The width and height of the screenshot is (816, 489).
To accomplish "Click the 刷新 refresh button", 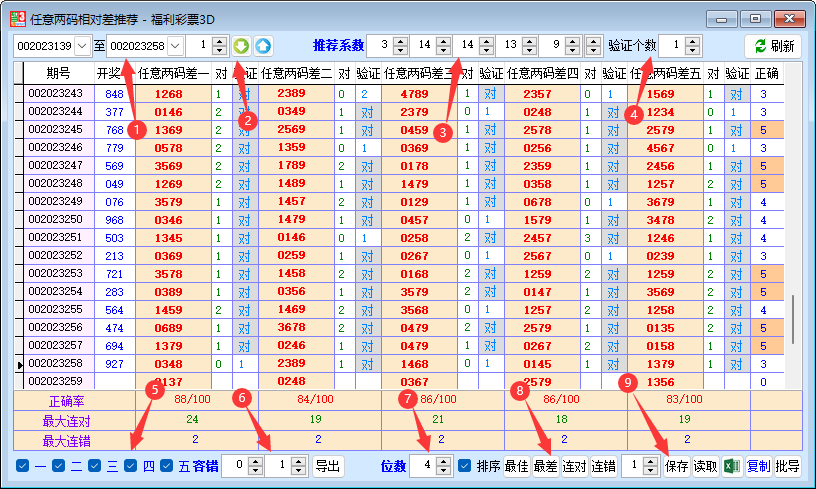I will (x=773, y=46).
